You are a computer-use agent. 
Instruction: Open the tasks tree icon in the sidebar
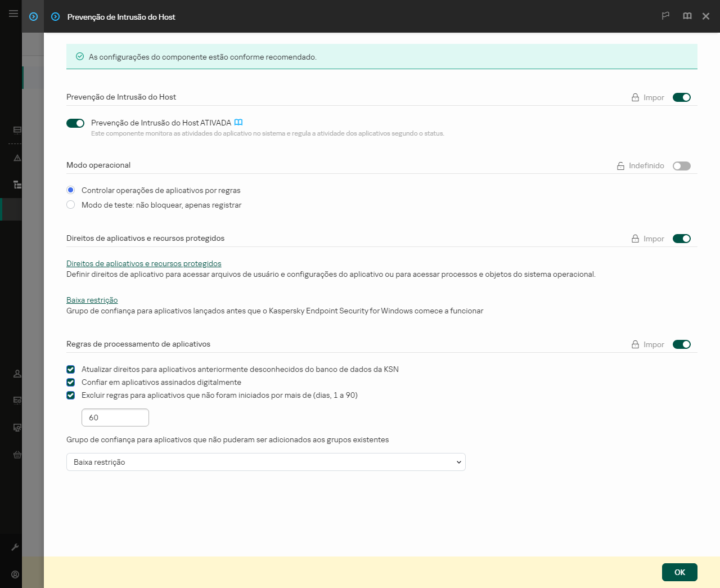pos(17,184)
